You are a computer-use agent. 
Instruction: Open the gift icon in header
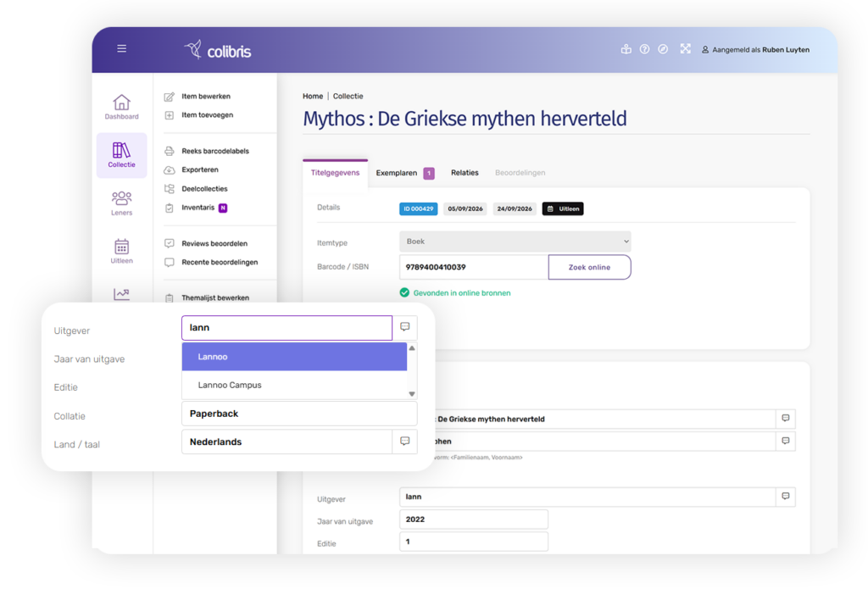(x=626, y=49)
